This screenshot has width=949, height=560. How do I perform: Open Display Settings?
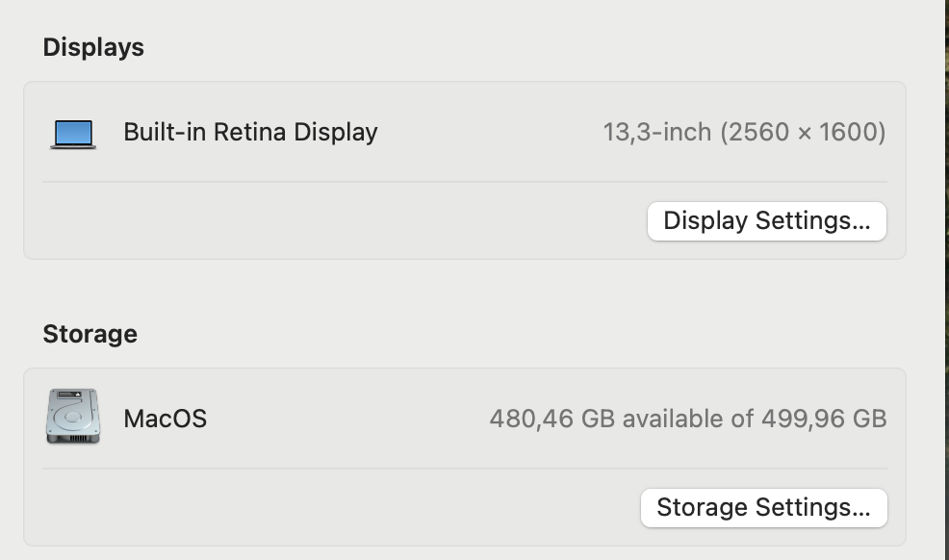coord(766,221)
